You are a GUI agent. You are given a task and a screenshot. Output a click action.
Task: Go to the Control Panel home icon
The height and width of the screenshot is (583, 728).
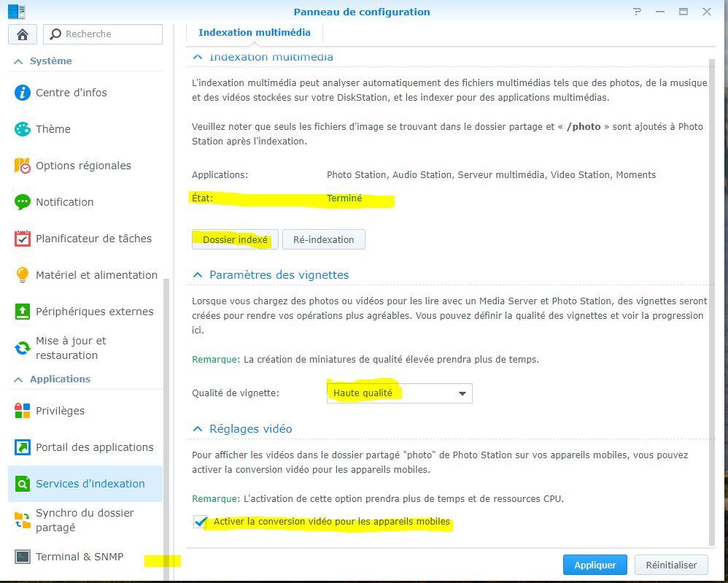coord(23,34)
